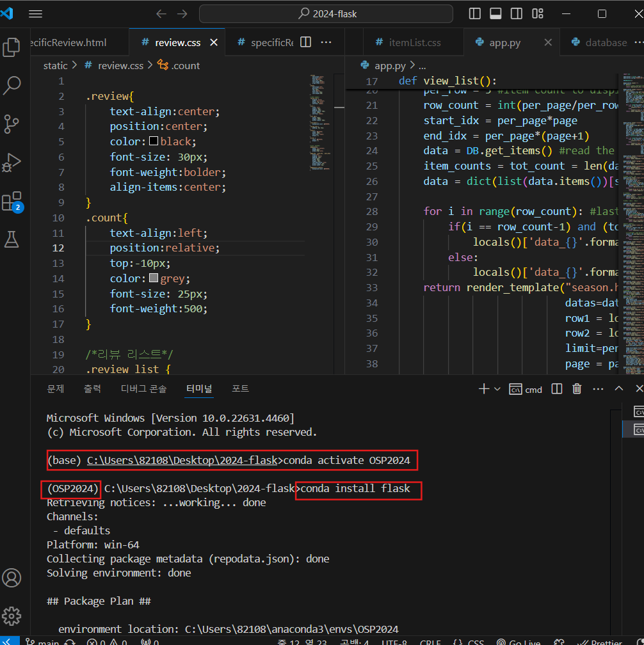Viewport: 644px width, 645px height.
Task: Click the static breadcrumb segment
Action: 55,65
